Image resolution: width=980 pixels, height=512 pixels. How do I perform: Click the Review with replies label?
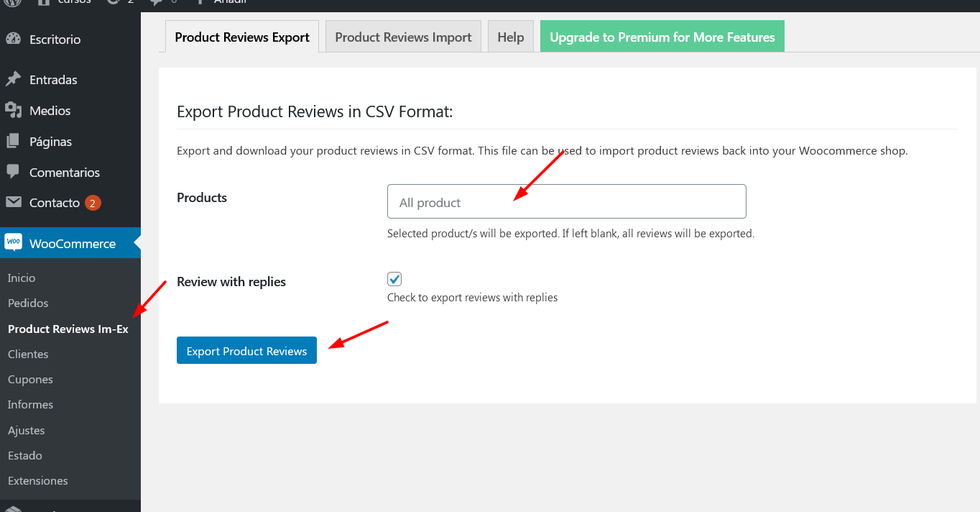tap(231, 281)
